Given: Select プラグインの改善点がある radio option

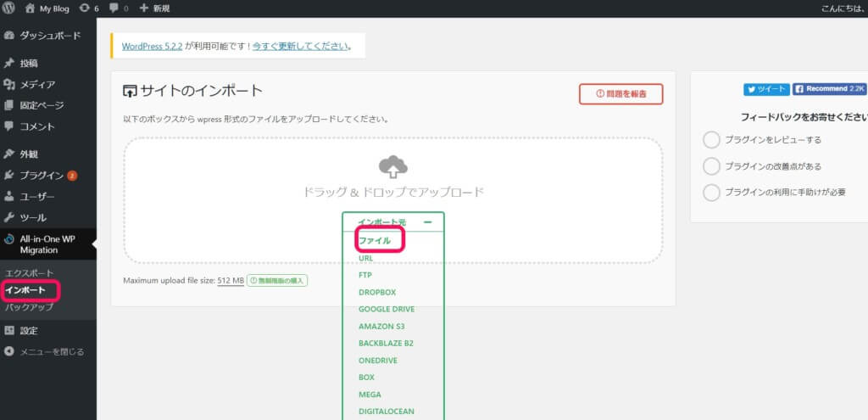Looking at the screenshot, I should (712, 166).
